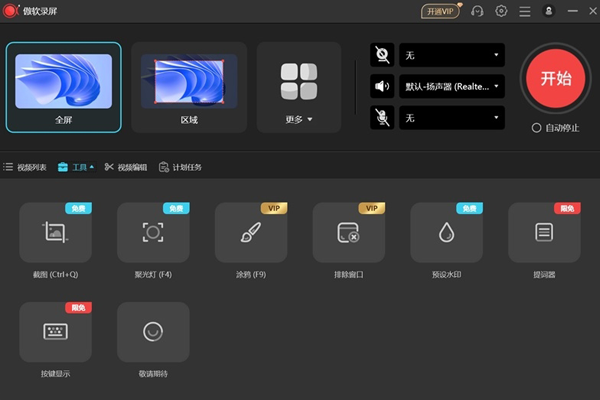Enable the 自动停止 auto stop option
Image resolution: width=600 pixels, height=400 pixels.
[556, 128]
